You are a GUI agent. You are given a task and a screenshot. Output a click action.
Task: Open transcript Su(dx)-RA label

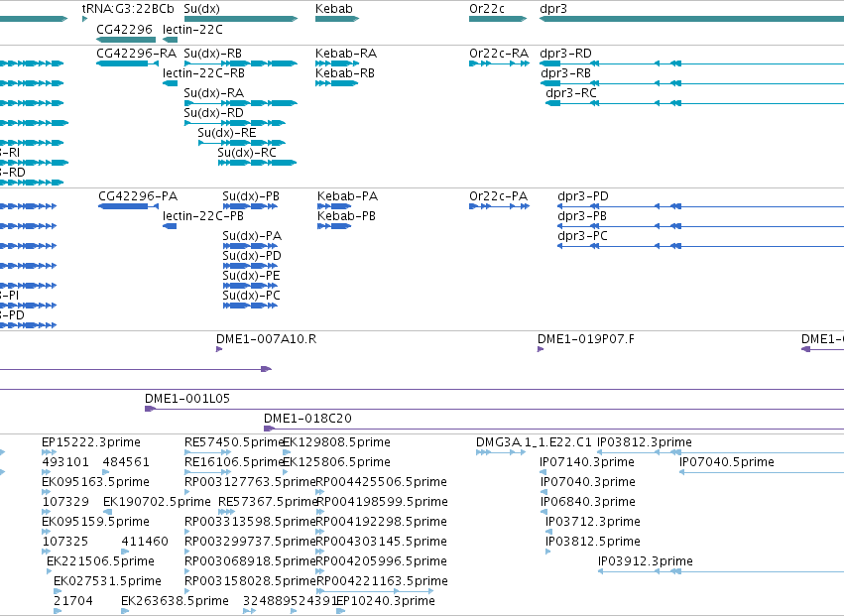213,93
